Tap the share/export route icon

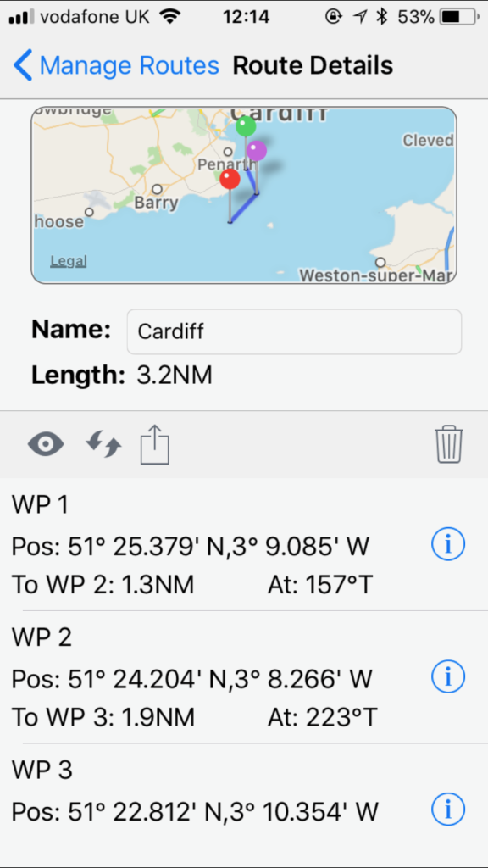click(155, 443)
